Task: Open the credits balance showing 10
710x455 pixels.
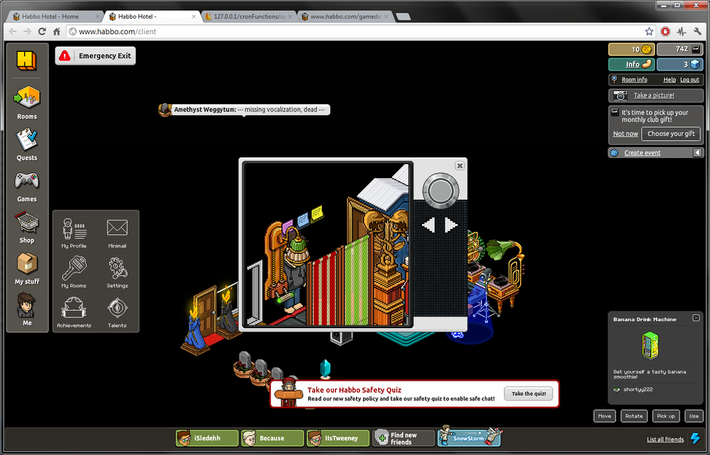Action: click(x=631, y=49)
